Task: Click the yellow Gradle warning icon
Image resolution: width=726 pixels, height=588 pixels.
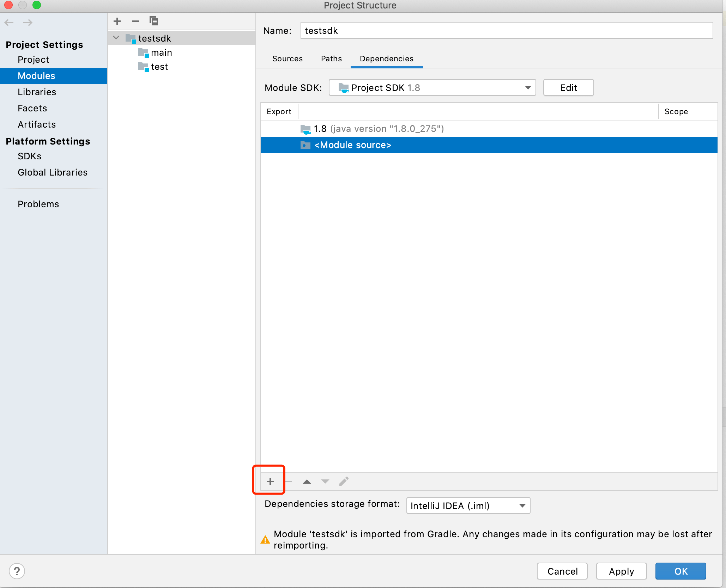Action: point(265,539)
